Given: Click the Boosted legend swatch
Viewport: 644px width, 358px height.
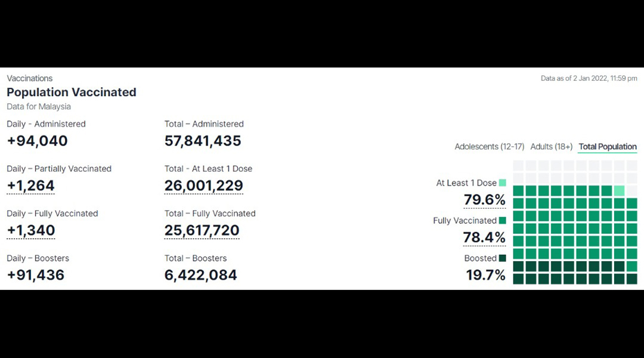Looking at the screenshot, I should 502,258.
